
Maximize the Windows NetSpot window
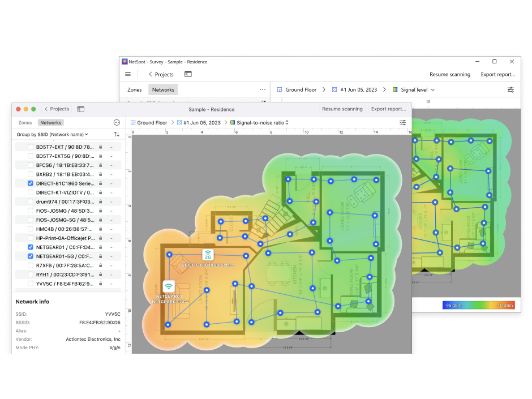494,62
